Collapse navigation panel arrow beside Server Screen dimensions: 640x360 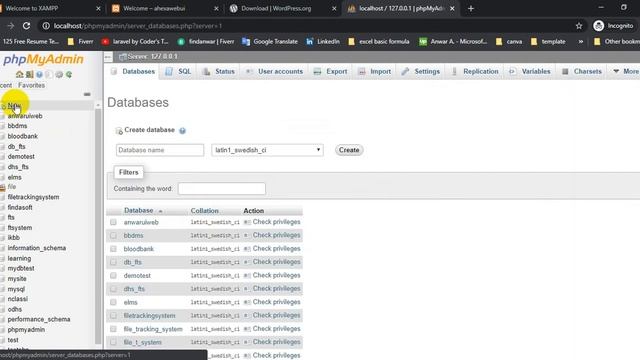tap(108, 57)
